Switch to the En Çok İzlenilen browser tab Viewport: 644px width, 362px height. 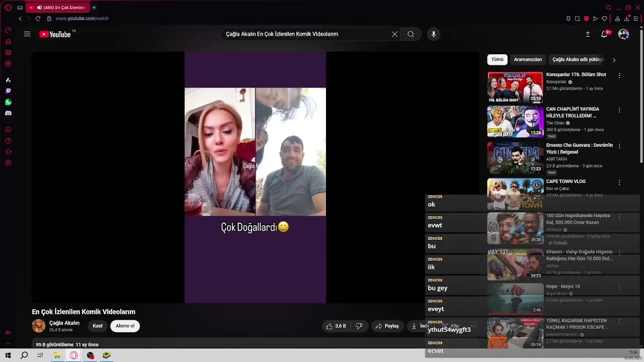click(58, 8)
